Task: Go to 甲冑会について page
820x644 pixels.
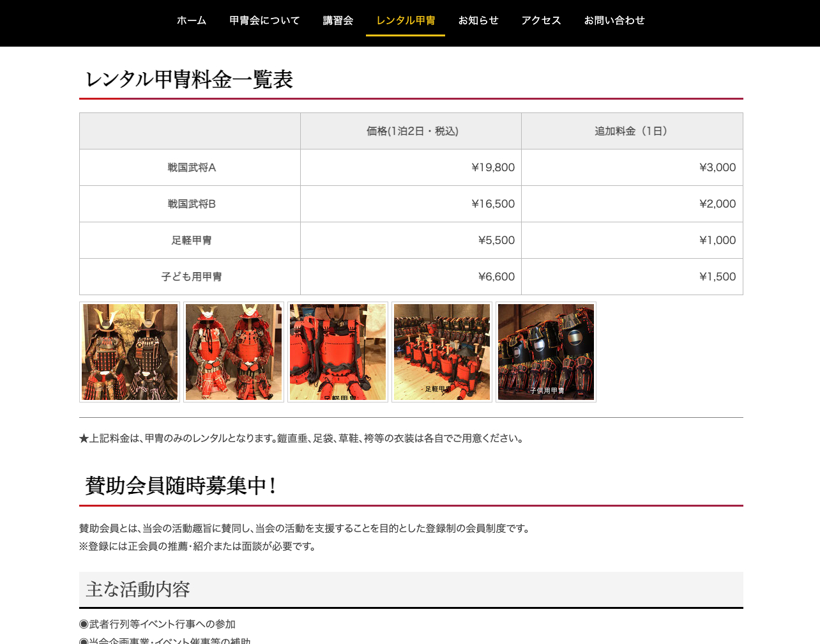Action: (264, 20)
